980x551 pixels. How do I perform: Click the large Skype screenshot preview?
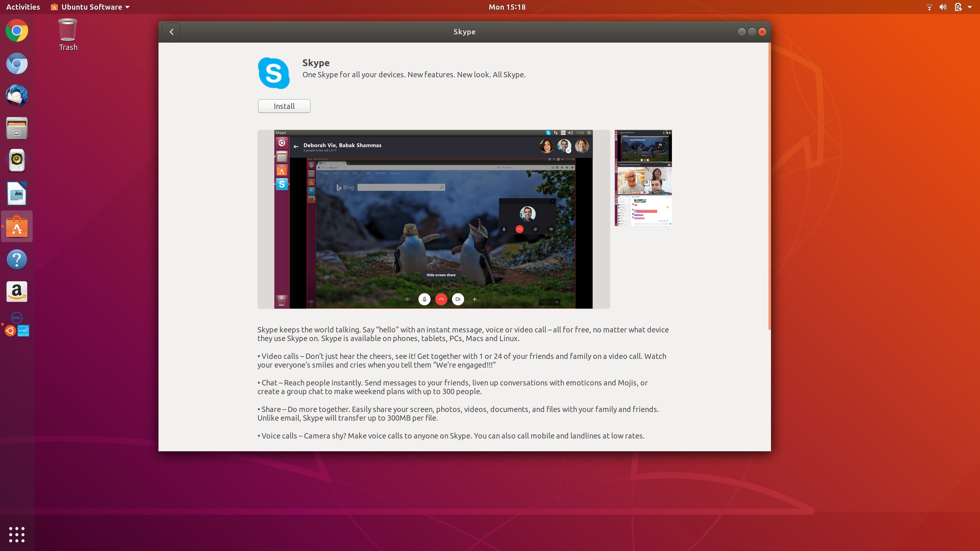click(433, 219)
